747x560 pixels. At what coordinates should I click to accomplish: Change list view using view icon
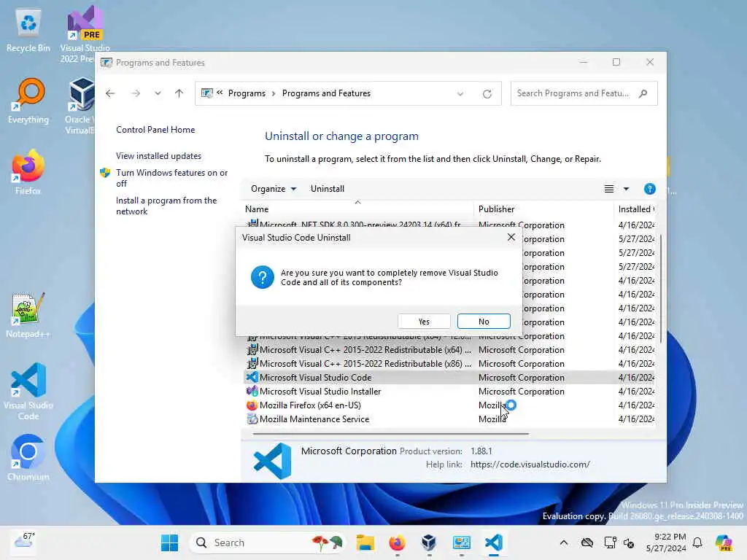pos(609,189)
